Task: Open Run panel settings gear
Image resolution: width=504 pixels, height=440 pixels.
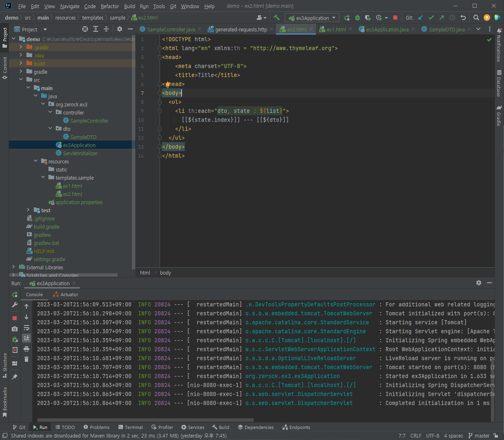Action: pyautogui.click(x=479, y=283)
